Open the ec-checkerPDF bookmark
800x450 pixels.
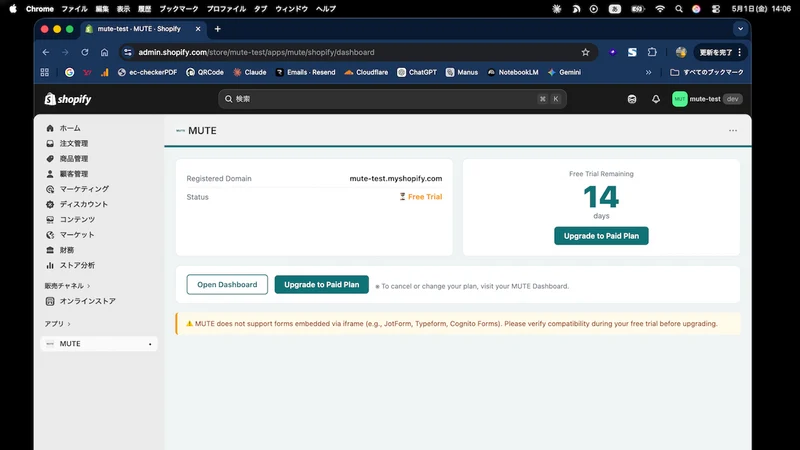tap(147, 72)
